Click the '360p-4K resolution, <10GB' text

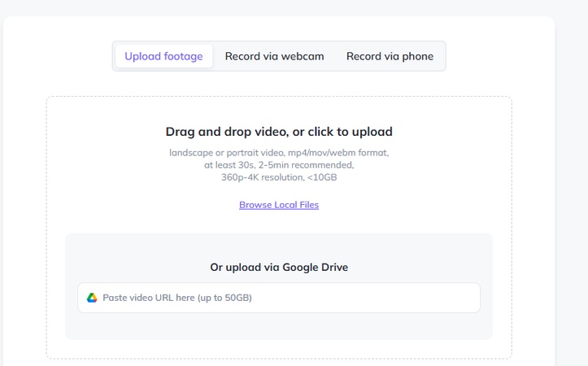click(x=279, y=176)
